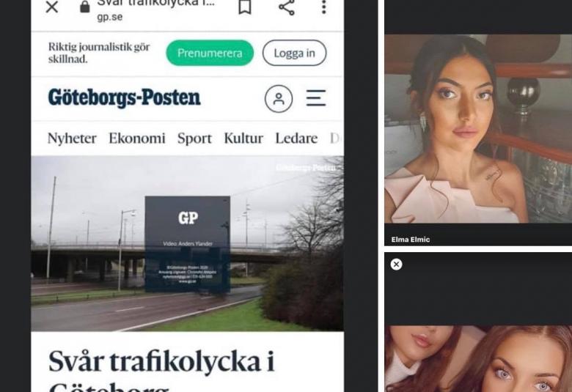572x392 pixels.
Task: Open the Ekonomi section
Action: pyautogui.click(x=137, y=138)
